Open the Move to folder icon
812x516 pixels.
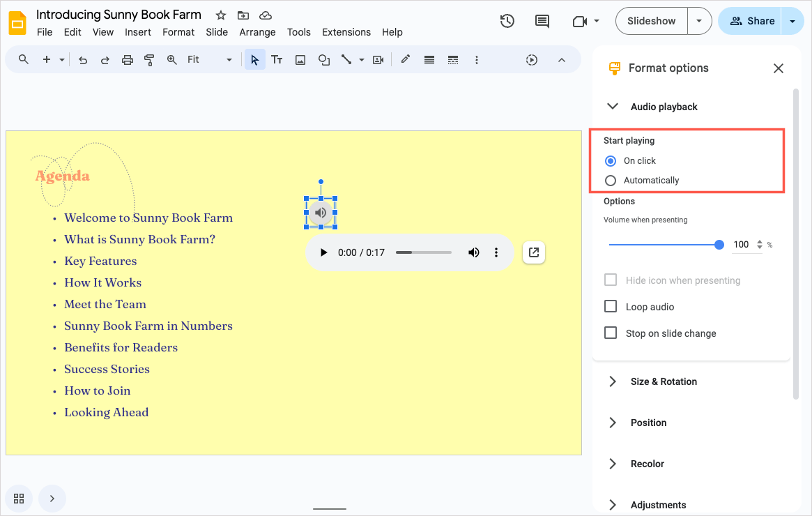243,15
